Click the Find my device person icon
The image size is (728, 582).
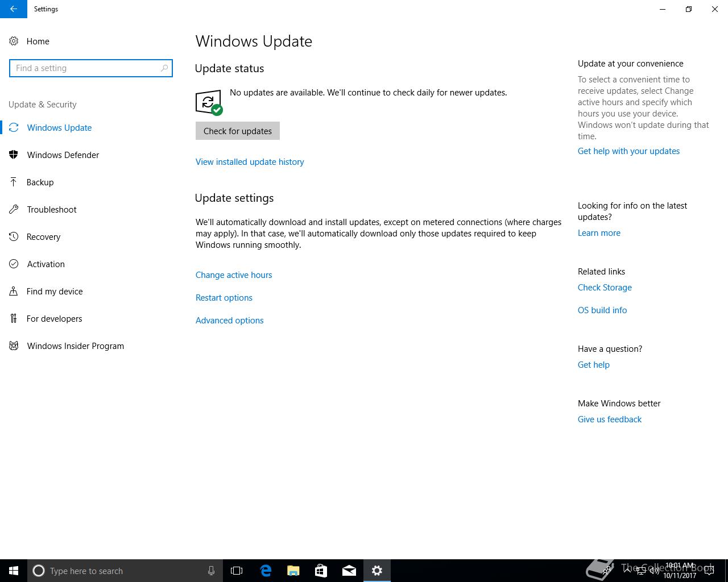point(14,291)
